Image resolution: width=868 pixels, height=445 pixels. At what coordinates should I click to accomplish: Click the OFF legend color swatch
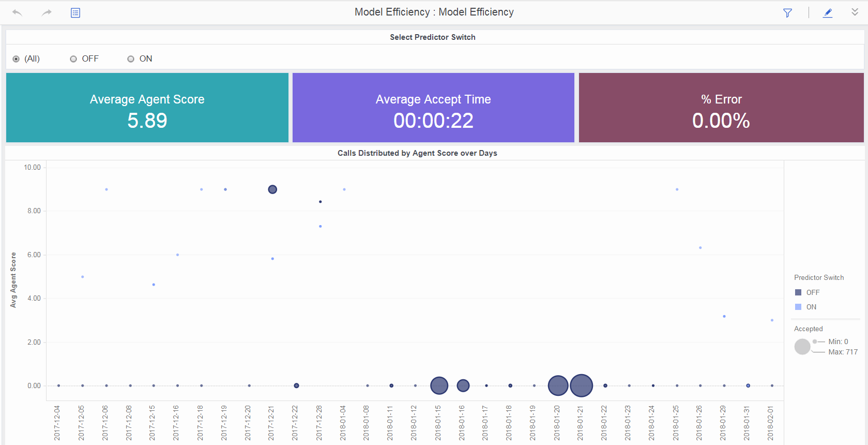point(798,292)
